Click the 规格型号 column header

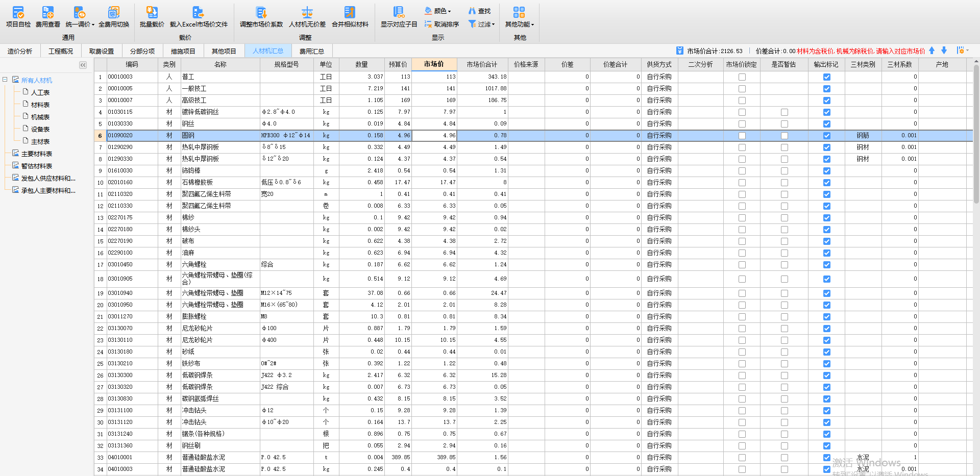(x=286, y=64)
